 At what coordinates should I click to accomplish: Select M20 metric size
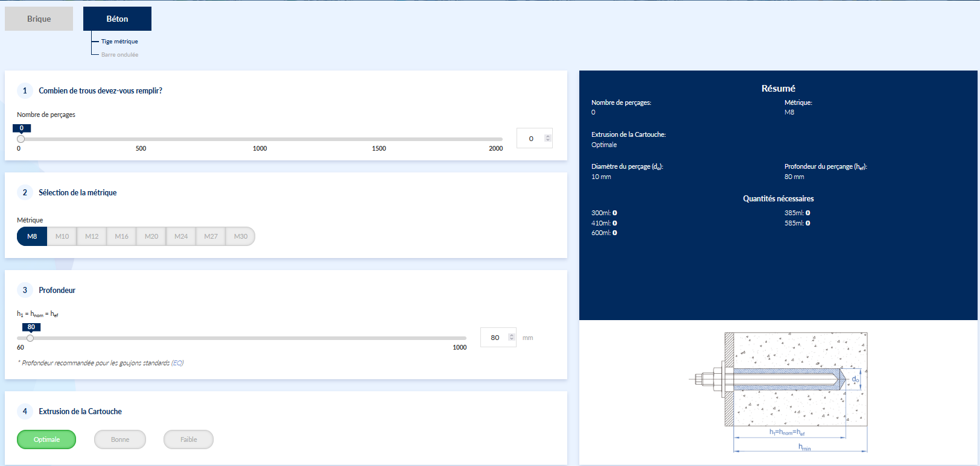151,236
